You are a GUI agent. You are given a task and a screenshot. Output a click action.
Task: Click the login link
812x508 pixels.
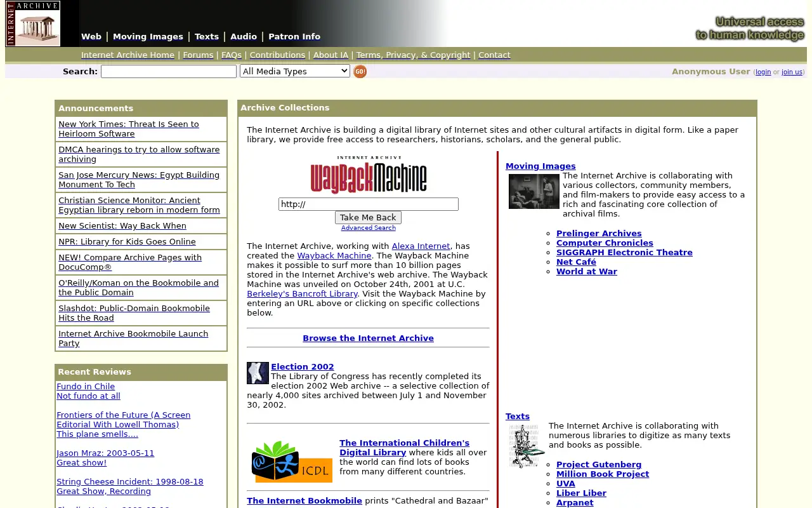coord(763,72)
